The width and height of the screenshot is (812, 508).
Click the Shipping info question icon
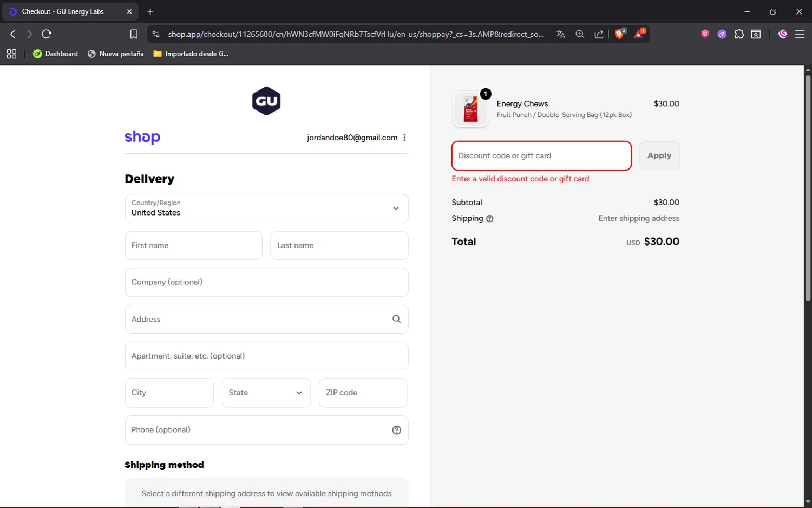[490, 219]
